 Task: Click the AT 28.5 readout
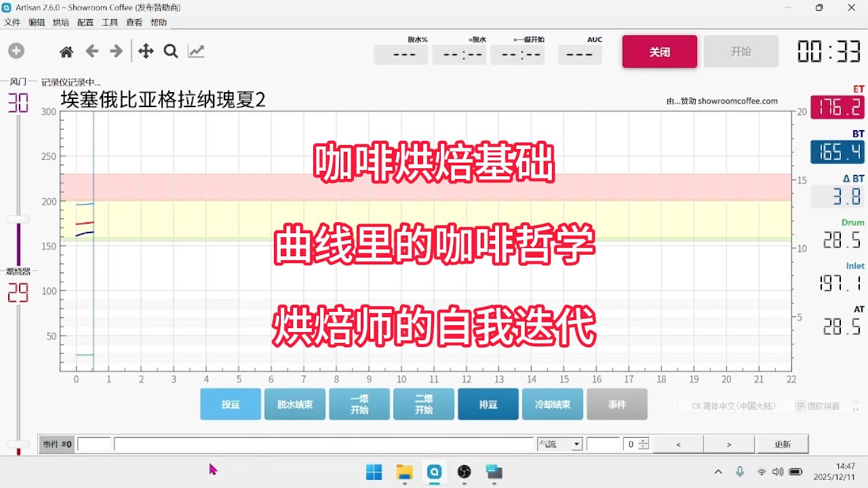tap(841, 327)
